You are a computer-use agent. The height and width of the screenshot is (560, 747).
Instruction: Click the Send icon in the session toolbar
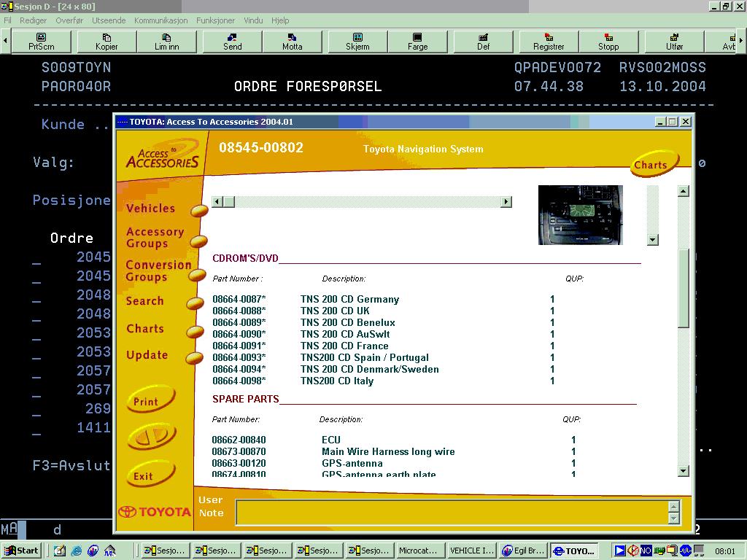click(231, 42)
